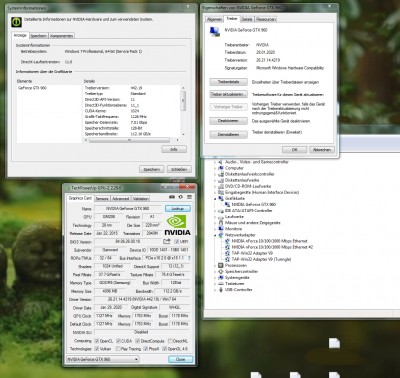
Task: Click the TAP-Win32 Adapter V9 icon
Action: (x=227, y=253)
